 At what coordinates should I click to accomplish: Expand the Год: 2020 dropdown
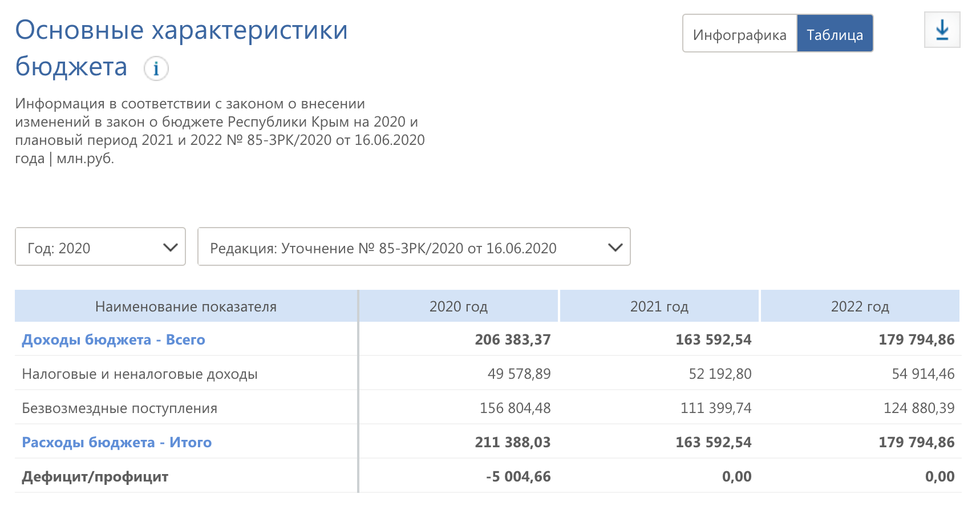pyautogui.click(x=100, y=247)
